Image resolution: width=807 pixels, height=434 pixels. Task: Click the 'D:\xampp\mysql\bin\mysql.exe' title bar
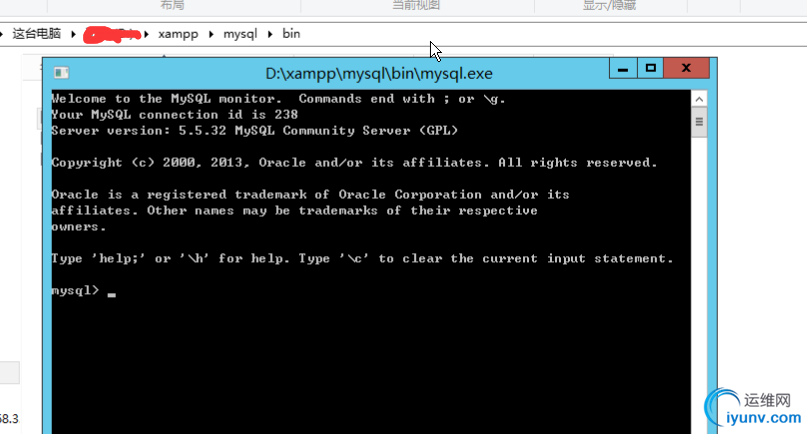379,74
